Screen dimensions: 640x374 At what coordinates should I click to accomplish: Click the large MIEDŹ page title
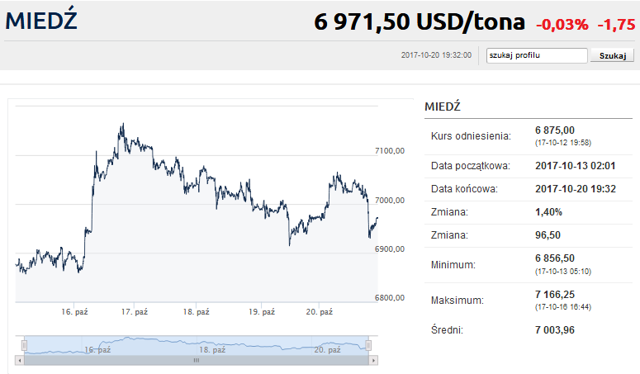(x=41, y=20)
